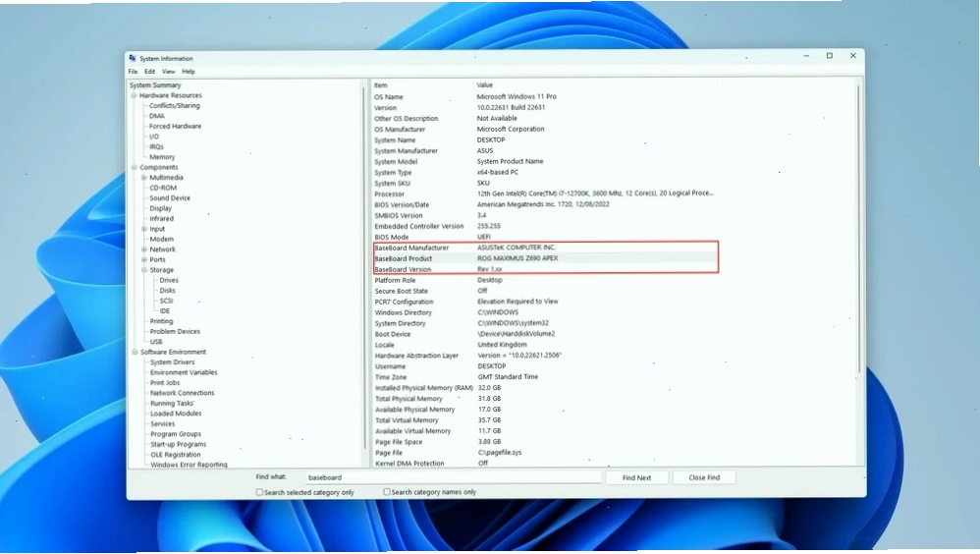This screenshot has width=980, height=554.
Task: Enable Search category names only checkbox
Action: click(387, 492)
